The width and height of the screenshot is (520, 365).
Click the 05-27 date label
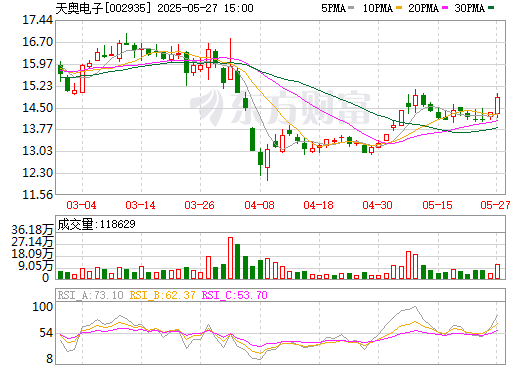[x=495, y=205]
